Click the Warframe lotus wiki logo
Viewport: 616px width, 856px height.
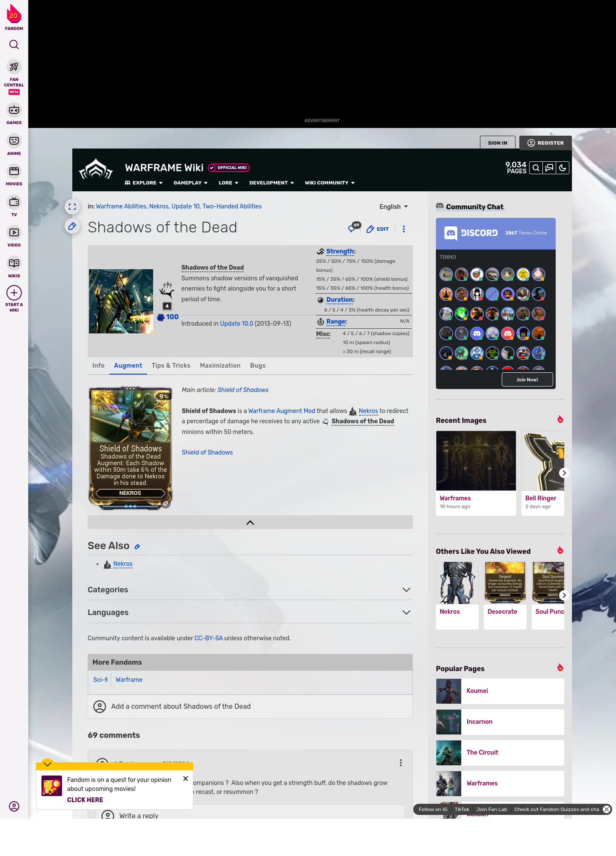point(96,169)
